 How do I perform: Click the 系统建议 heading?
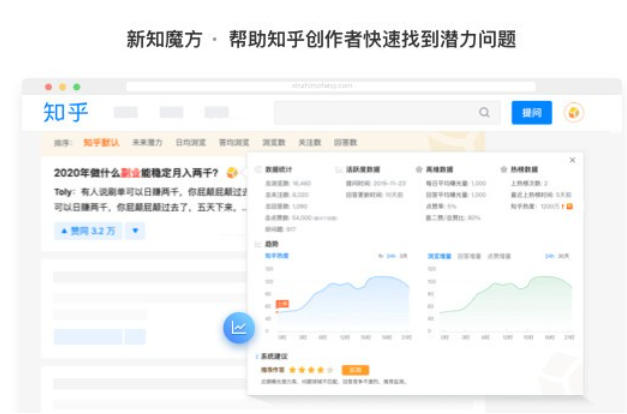(x=274, y=356)
